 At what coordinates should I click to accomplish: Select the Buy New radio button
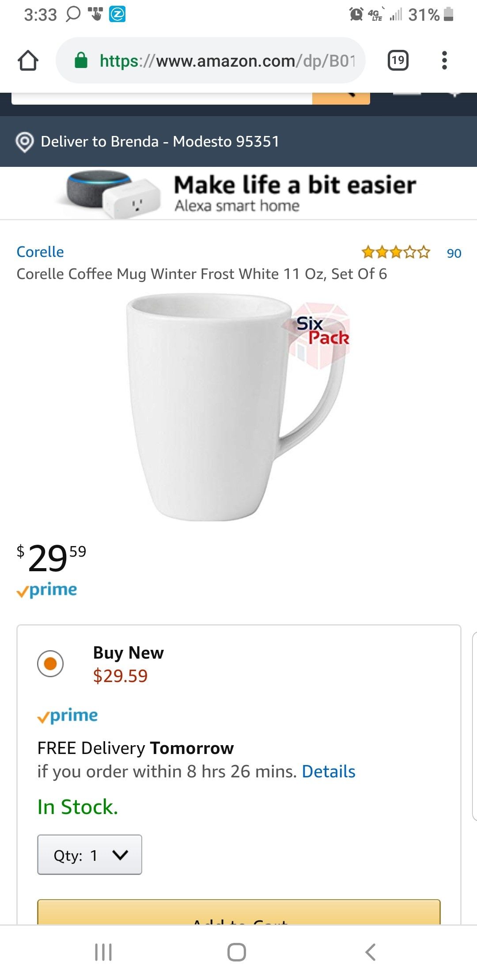pyautogui.click(x=50, y=663)
